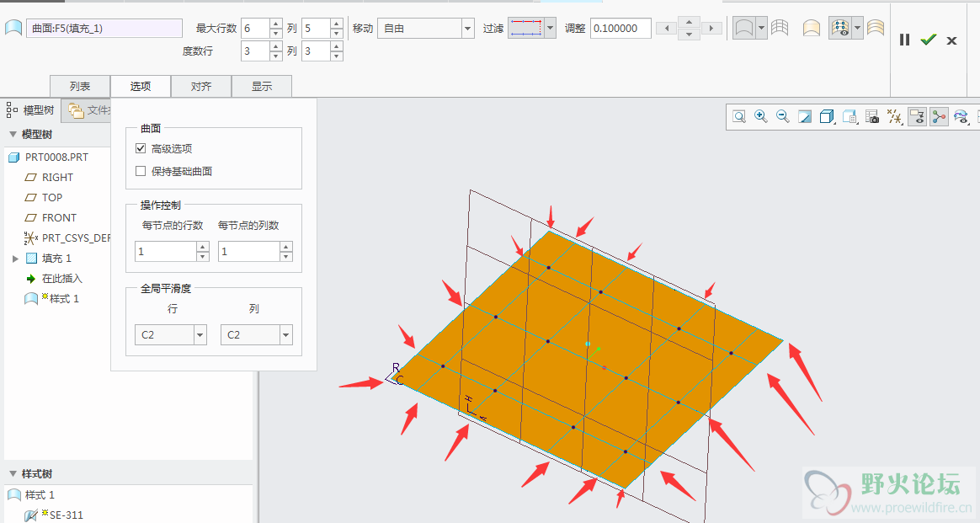Open the 选项 tab
Image resolution: width=980 pixels, height=523 pixels.
(141, 86)
